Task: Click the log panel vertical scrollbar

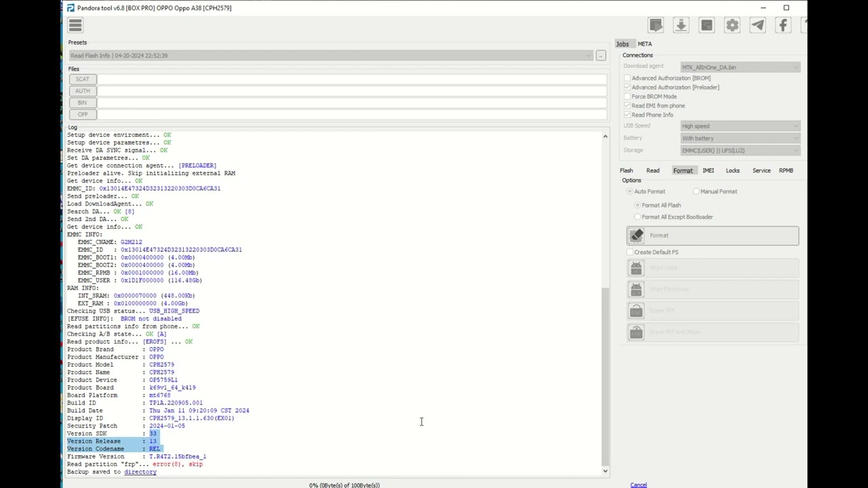Action: 605,373
